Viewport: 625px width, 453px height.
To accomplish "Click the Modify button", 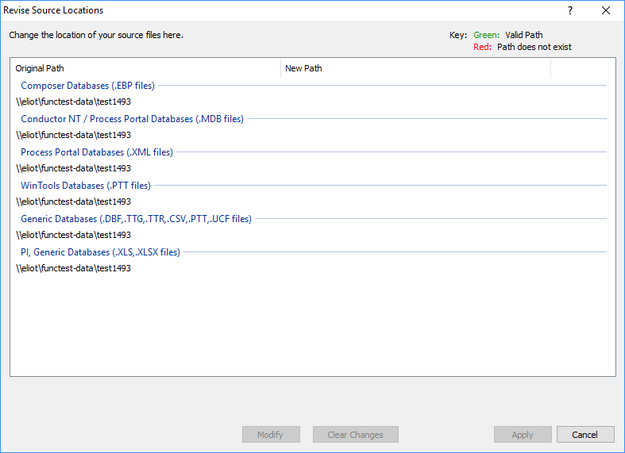I will [x=270, y=435].
